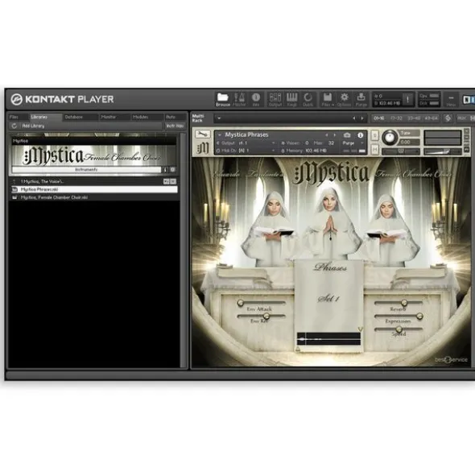
Task: Collapse the Mystica Phrases instrument header
Action: (220, 135)
